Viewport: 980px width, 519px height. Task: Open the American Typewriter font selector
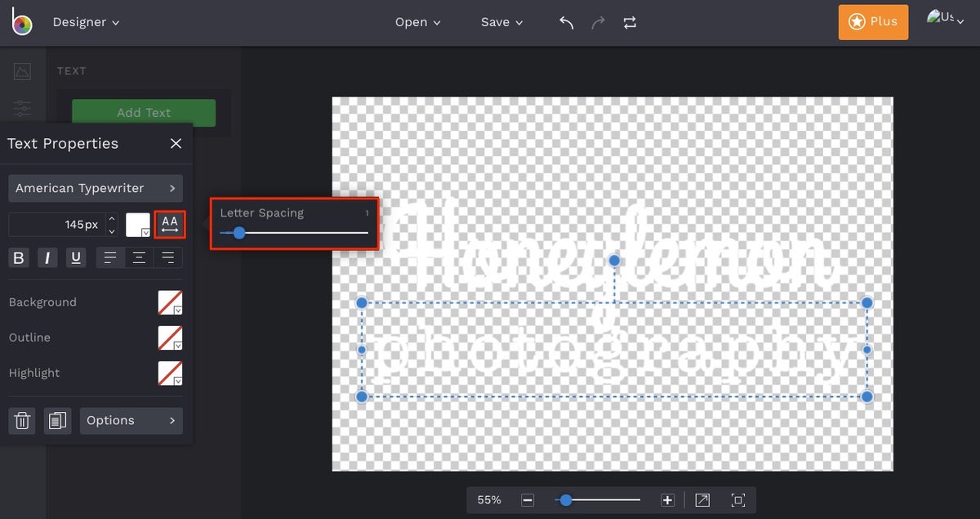tap(95, 188)
